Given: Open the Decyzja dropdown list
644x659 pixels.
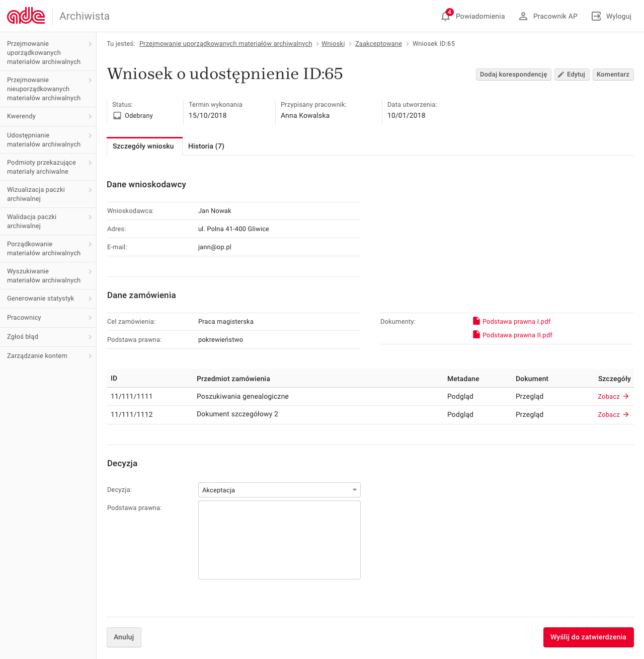Looking at the screenshot, I should [279, 490].
